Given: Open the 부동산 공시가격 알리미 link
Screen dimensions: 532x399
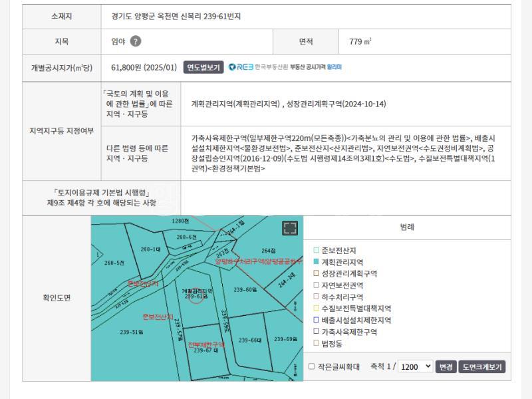Looking at the screenshot, I should coord(316,67).
